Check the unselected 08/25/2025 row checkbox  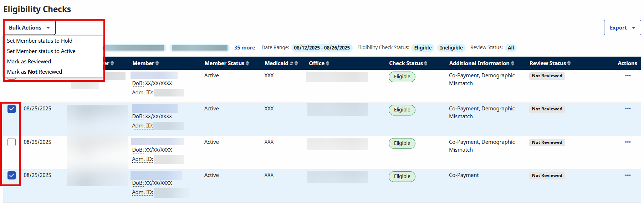point(12,142)
